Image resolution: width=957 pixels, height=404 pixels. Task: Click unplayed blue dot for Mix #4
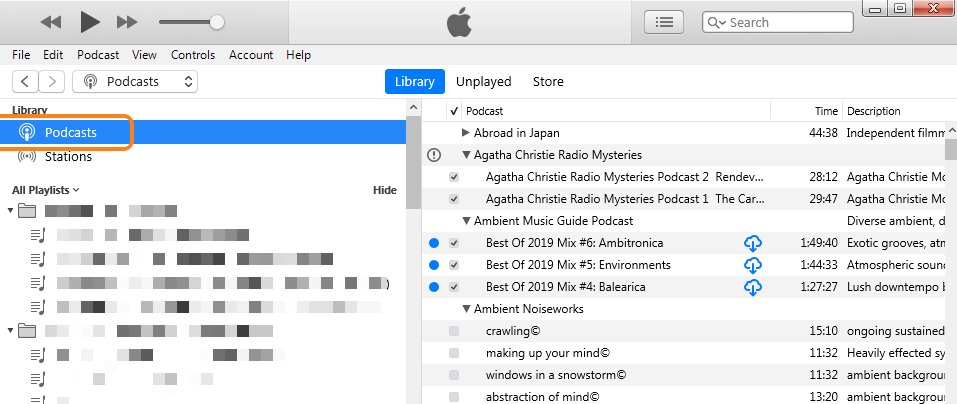tap(434, 287)
